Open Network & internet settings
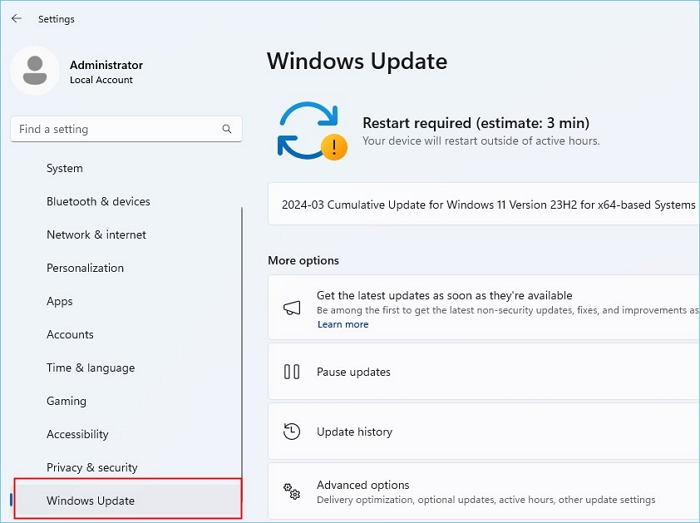 tap(96, 235)
